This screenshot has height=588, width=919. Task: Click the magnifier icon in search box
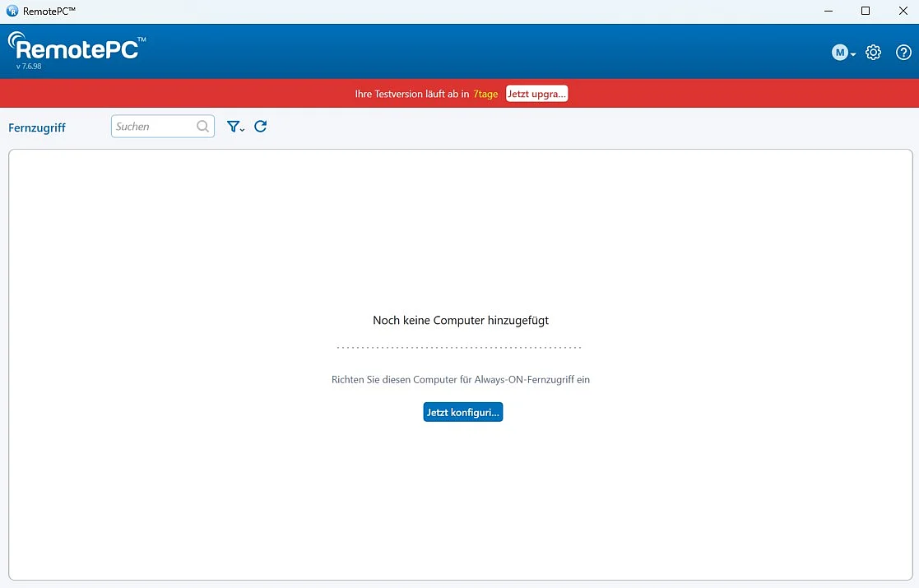pos(202,127)
